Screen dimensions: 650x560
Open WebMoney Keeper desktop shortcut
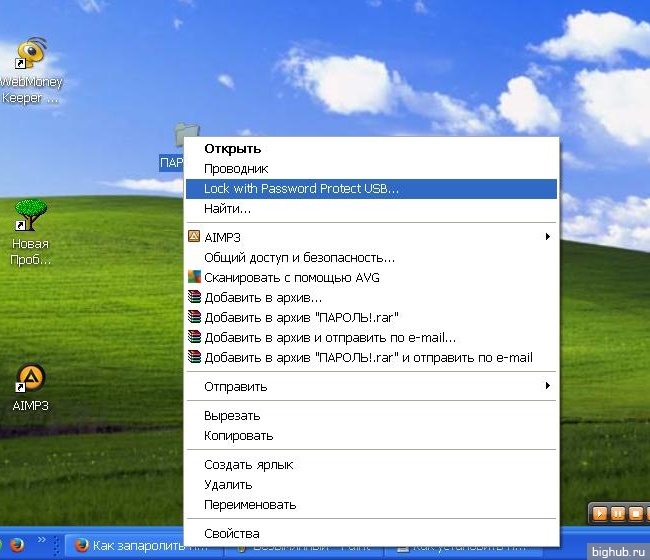(x=34, y=57)
